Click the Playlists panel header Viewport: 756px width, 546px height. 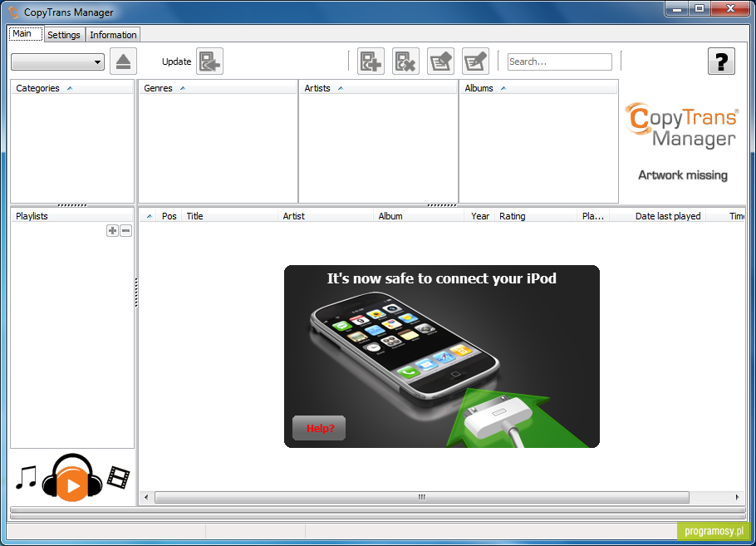coord(71,216)
